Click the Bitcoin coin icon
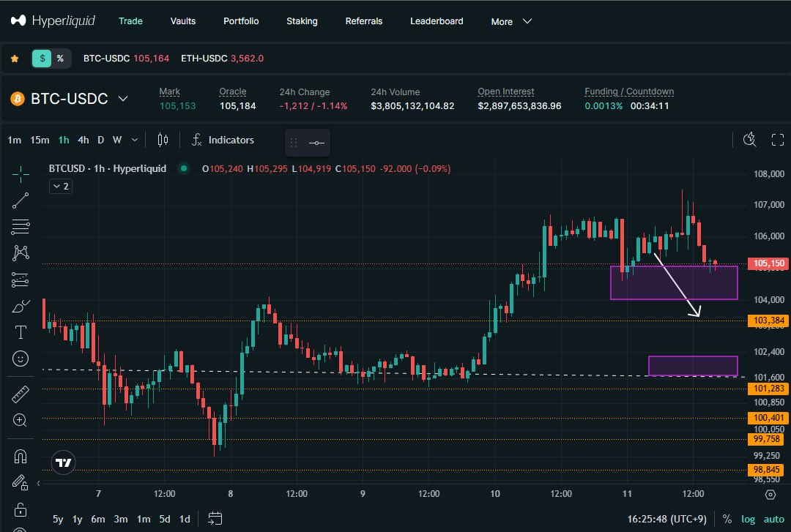791x532 pixels. [18, 98]
